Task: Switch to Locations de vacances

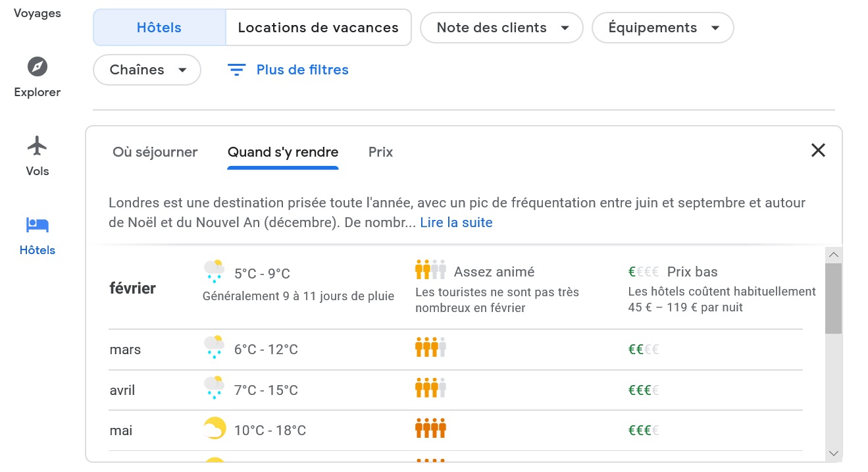Action: [318, 28]
